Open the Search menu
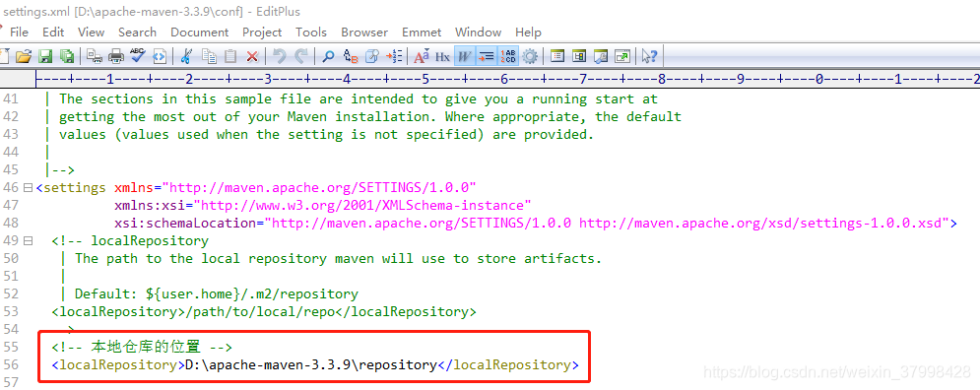 point(137,32)
